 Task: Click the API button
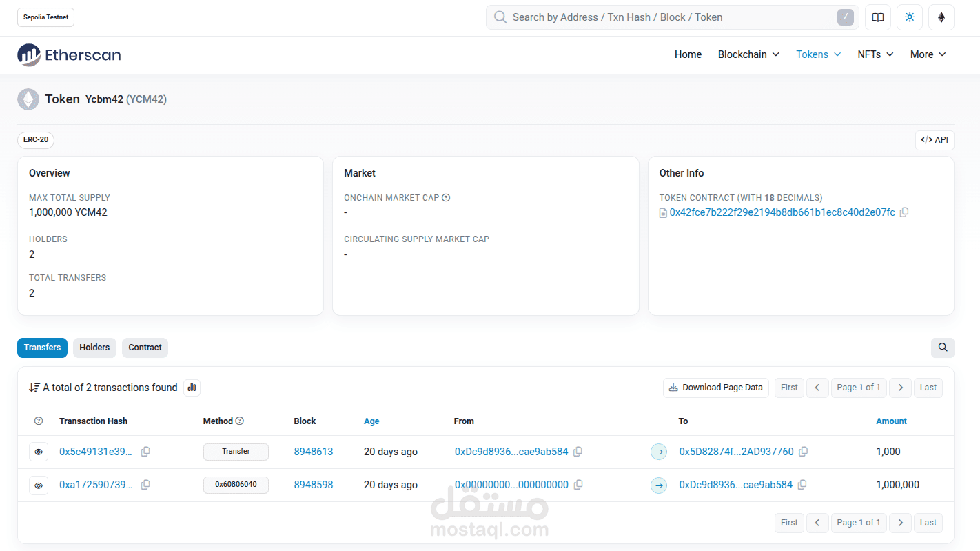click(935, 140)
